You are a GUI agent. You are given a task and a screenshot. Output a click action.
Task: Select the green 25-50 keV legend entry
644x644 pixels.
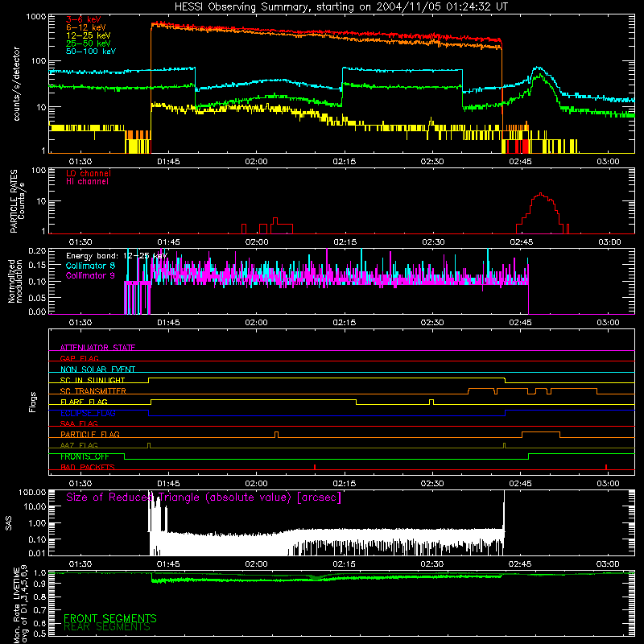click(x=89, y=43)
